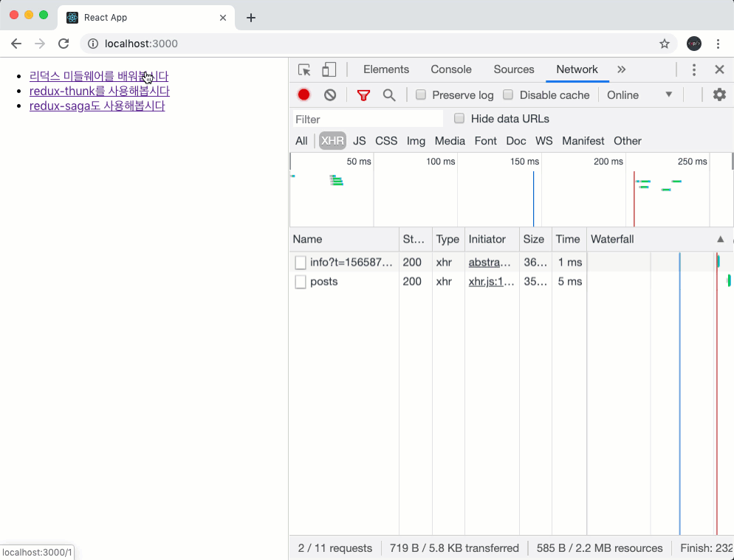Click the posts waterfall bar
Screen dimensions: 734x560
(729, 281)
